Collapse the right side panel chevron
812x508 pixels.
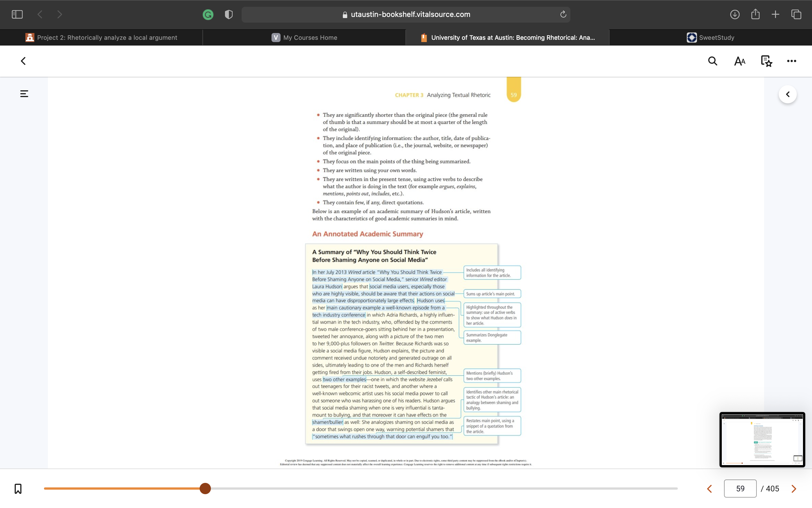[x=787, y=95]
